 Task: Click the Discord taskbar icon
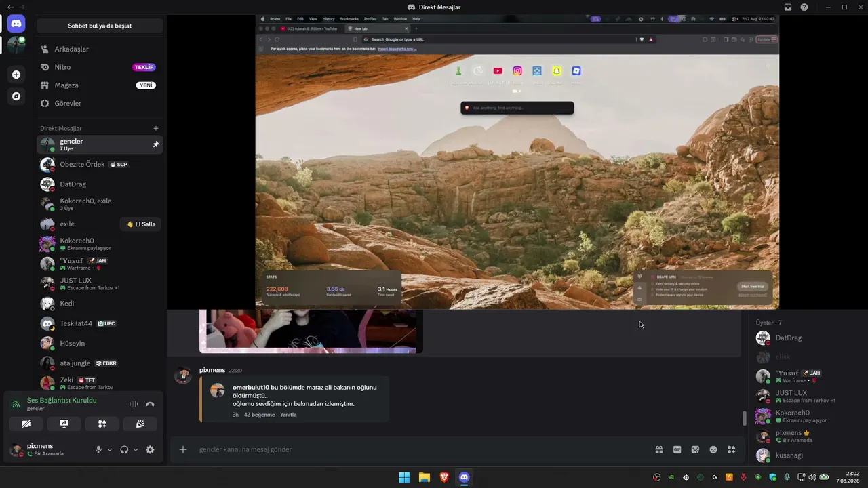coord(464,477)
